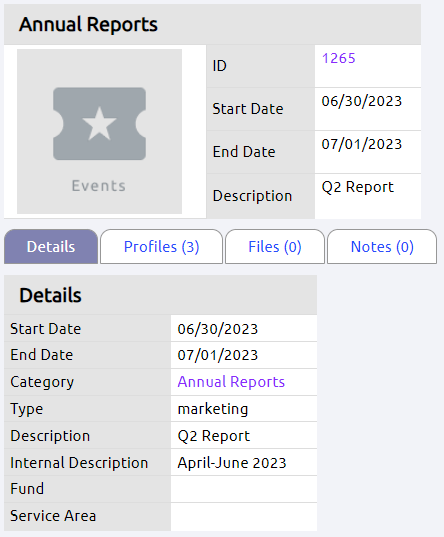Open the ID 1265 link
This screenshot has height=537, width=444.
point(338,58)
